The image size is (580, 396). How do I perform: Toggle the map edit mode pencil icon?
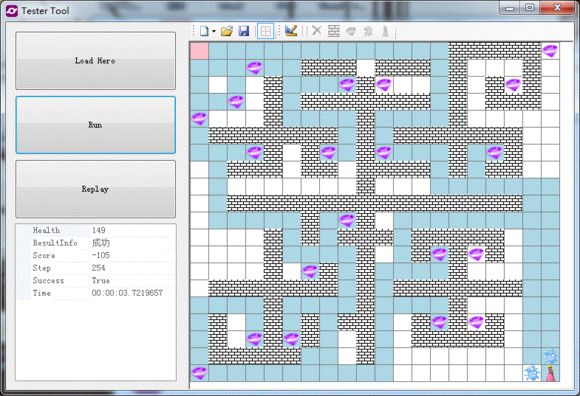click(x=291, y=31)
